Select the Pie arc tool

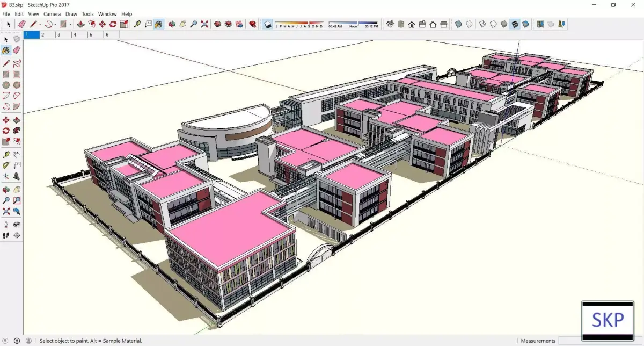17,106
